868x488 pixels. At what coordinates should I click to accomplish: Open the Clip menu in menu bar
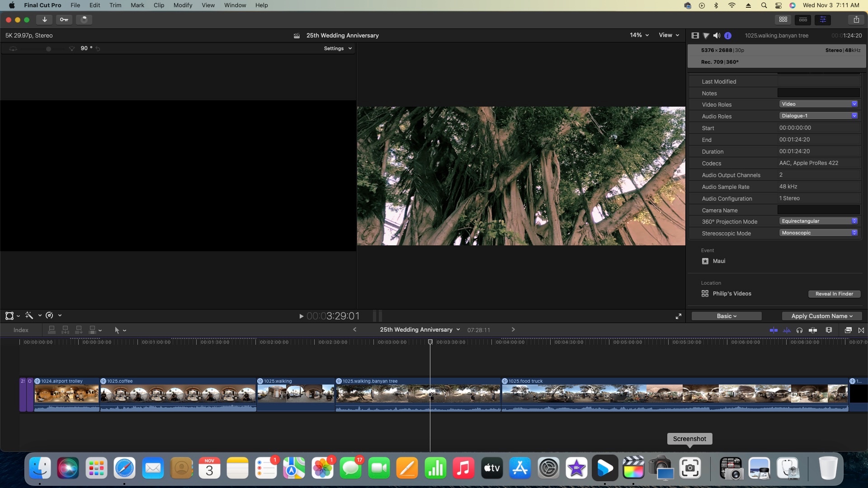[x=159, y=5]
